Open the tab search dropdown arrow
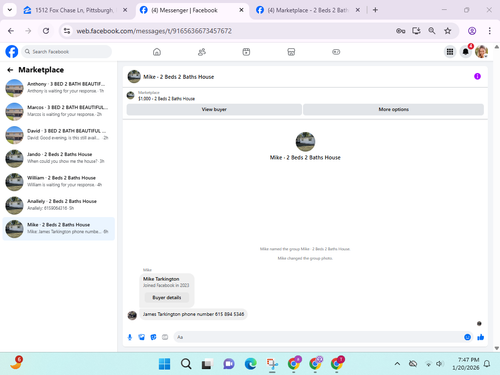500x375 pixels. pos(10,10)
